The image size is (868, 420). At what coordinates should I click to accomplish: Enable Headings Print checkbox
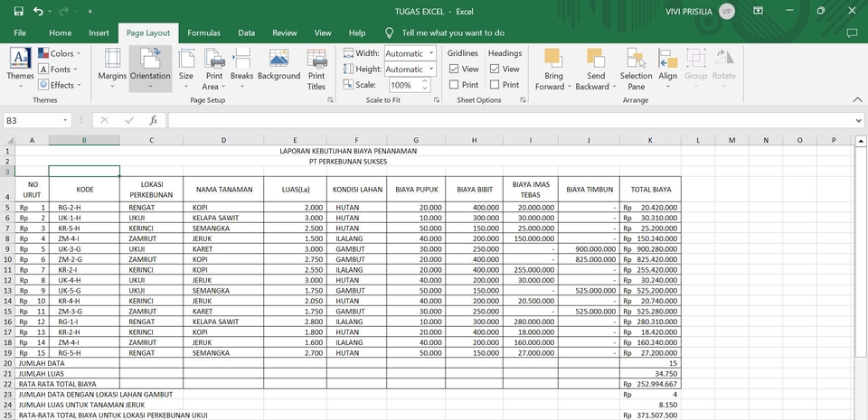(495, 85)
